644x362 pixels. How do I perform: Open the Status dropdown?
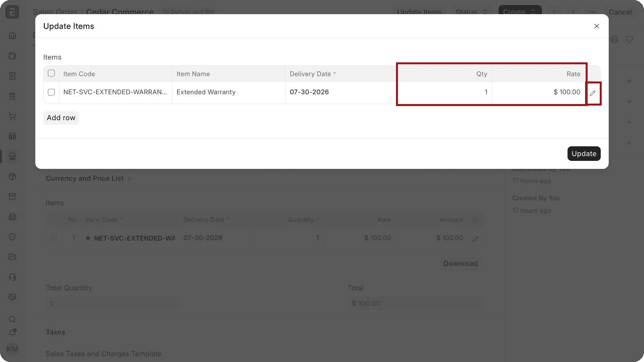point(471,12)
